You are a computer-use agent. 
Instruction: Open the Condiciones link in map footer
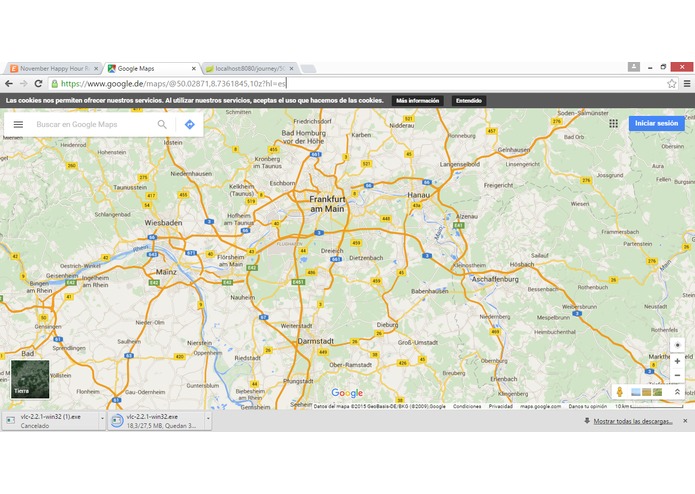click(467, 406)
